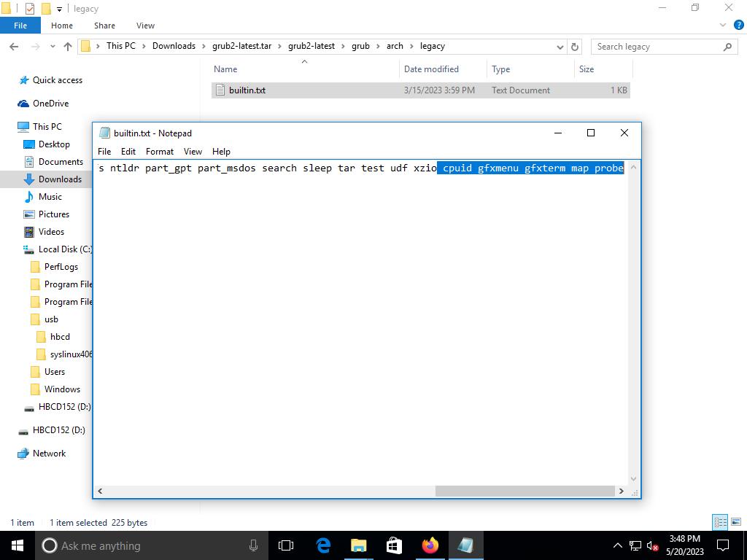This screenshot has height=560, width=747.
Task: Click the Task View icon
Action: [286, 545]
